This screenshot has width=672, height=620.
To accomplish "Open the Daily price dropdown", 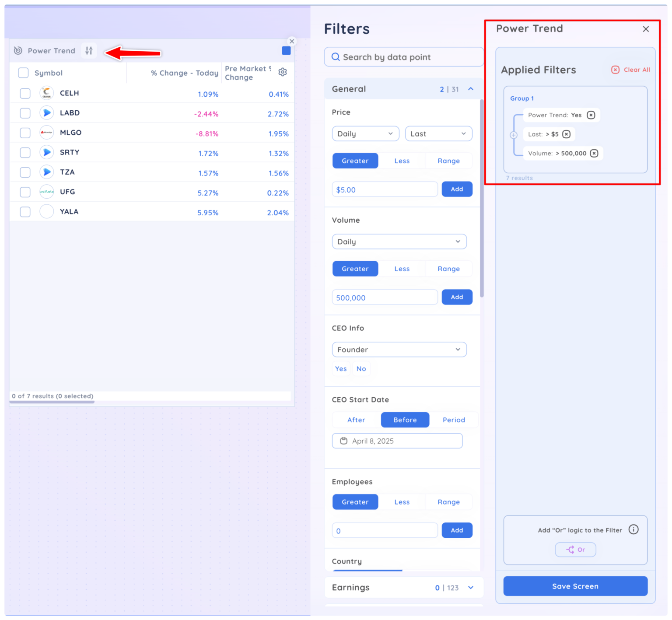I will click(365, 133).
